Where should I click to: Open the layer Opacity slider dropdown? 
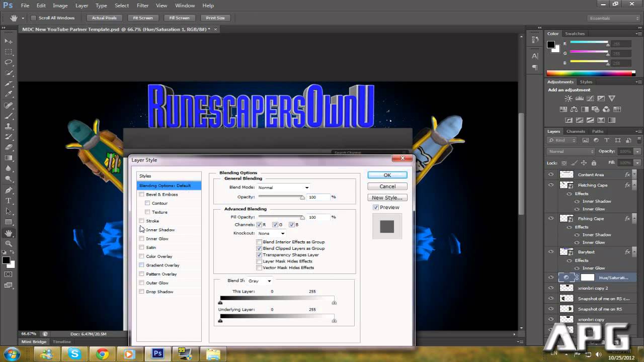[638, 151]
